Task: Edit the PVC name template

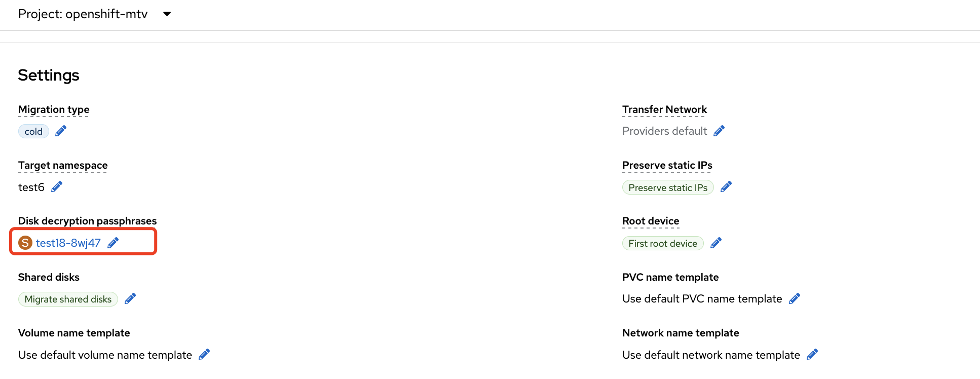Action: pos(795,298)
